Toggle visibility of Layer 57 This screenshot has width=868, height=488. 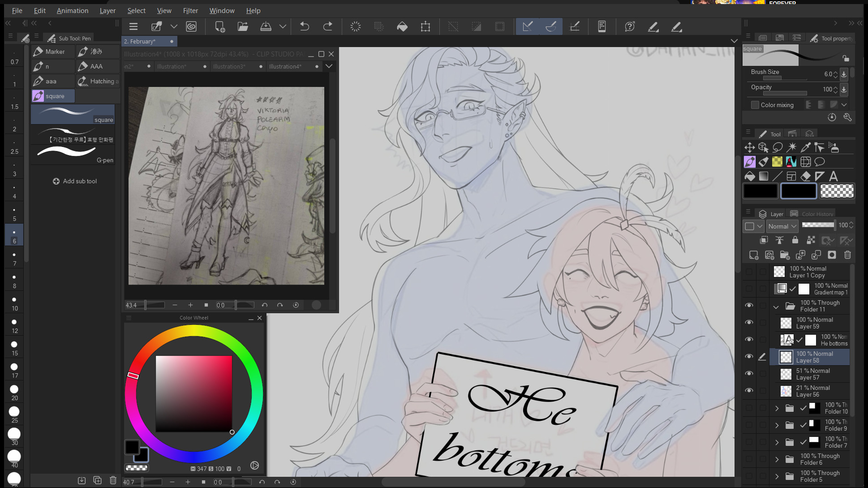(x=749, y=373)
